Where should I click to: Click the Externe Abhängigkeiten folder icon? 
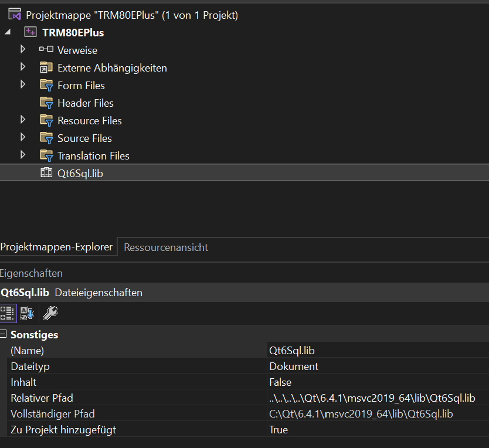(x=46, y=67)
